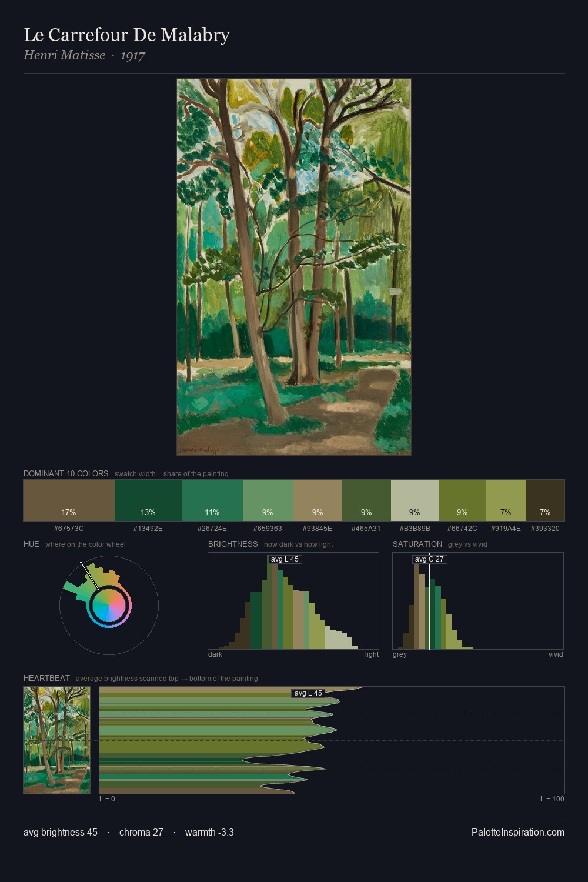Click the #659363 light green swatch

pos(268,500)
